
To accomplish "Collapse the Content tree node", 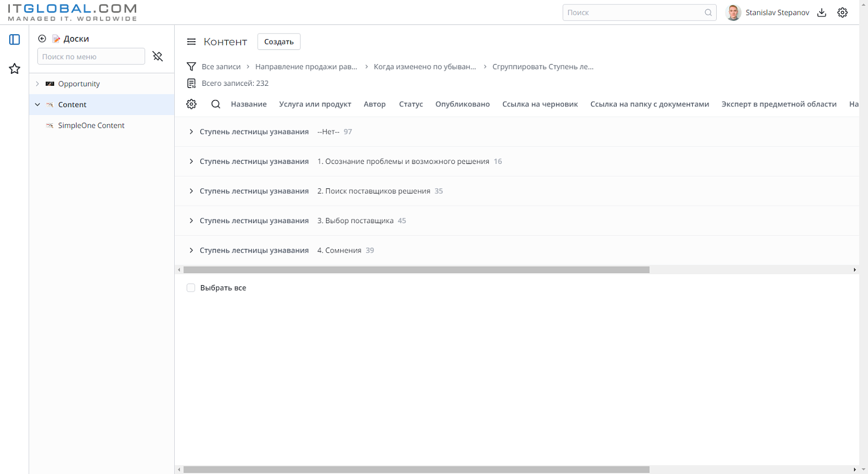I will pos(37,104).
